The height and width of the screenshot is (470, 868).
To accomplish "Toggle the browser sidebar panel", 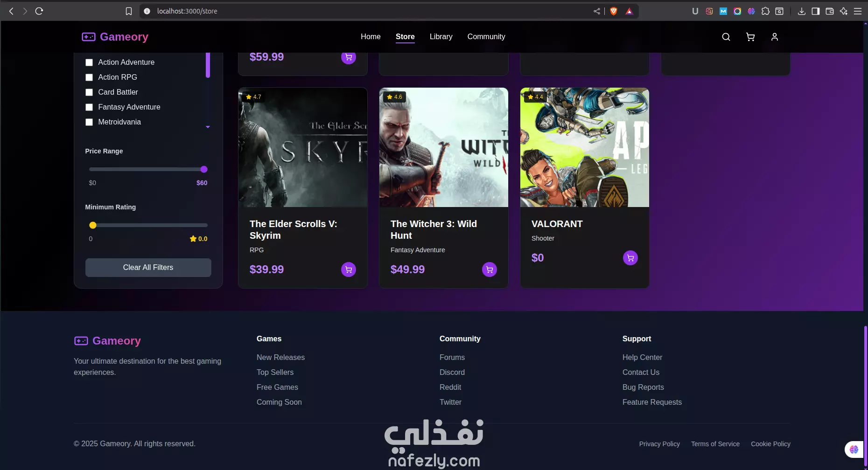I will tap(815, 11).
